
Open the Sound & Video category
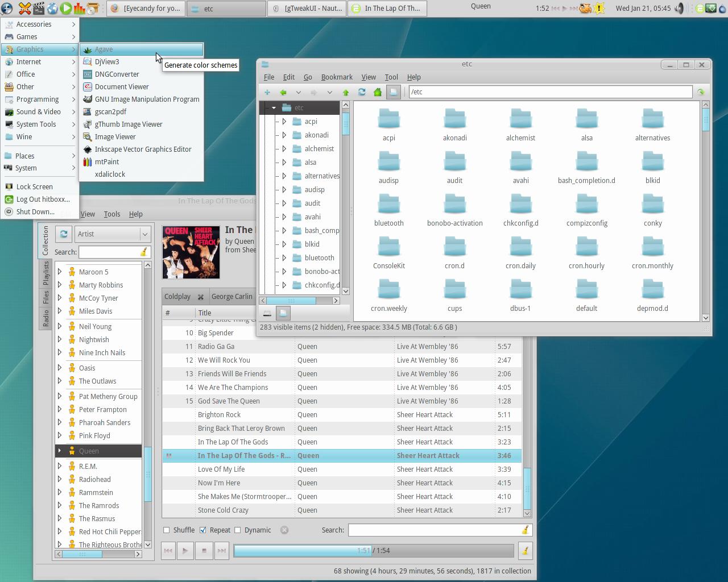[39, 112]
